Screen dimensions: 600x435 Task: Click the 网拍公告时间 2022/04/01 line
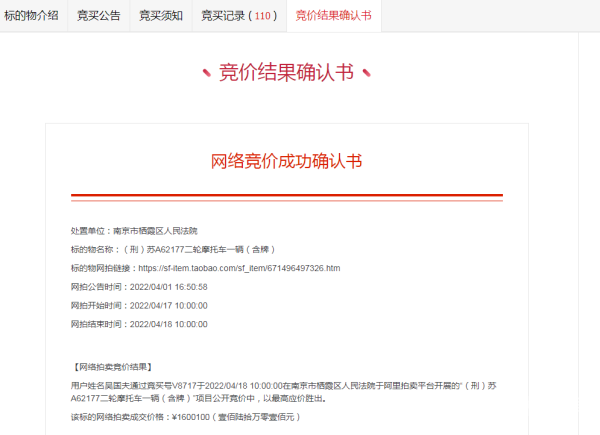[x=139, y=287]
